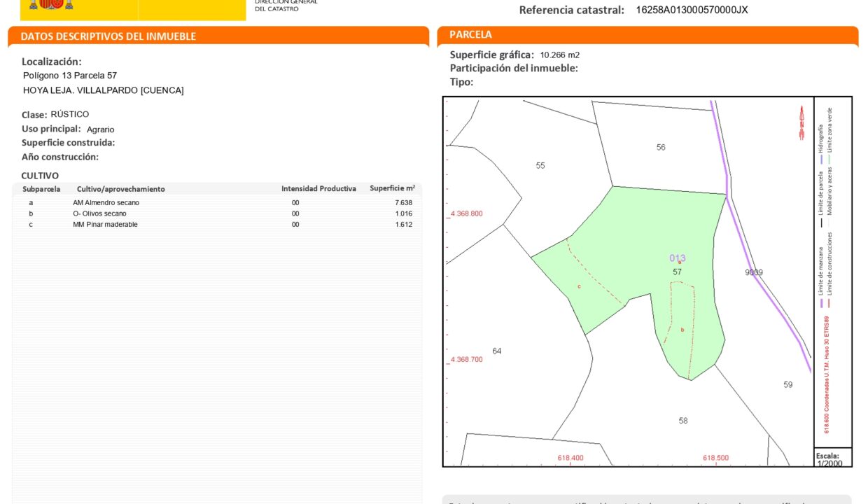The width and height of the screenshot is (868, 504).
Task: Click parcel number 64 on the map
Action: [x=497, y=351]
